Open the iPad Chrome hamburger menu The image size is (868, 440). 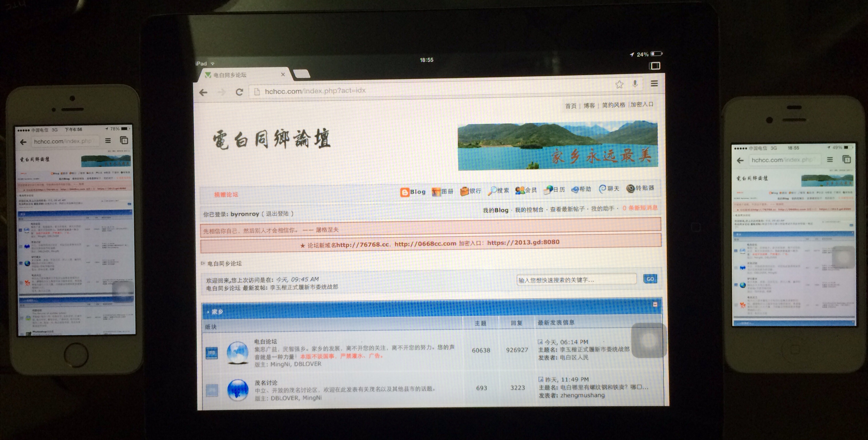(654, 83)
